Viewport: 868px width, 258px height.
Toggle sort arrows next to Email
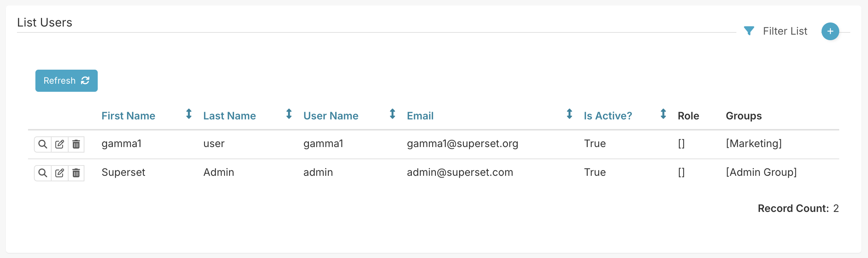click(569, 114)
